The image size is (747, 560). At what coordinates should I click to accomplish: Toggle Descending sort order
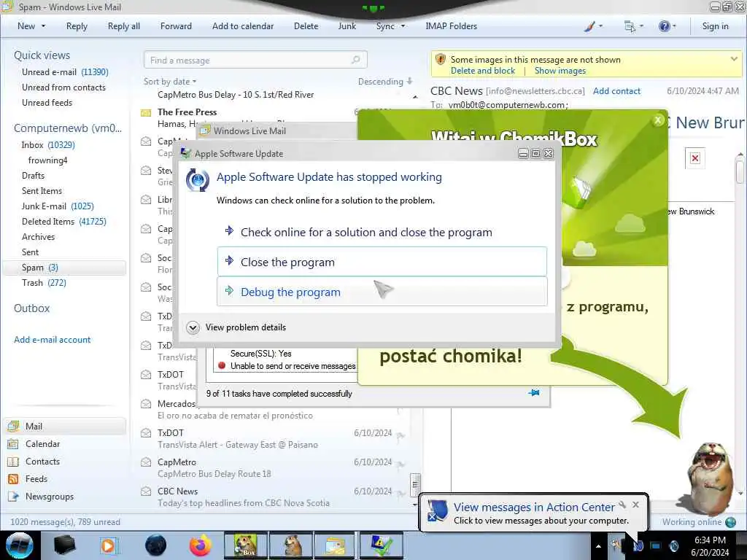385,82
